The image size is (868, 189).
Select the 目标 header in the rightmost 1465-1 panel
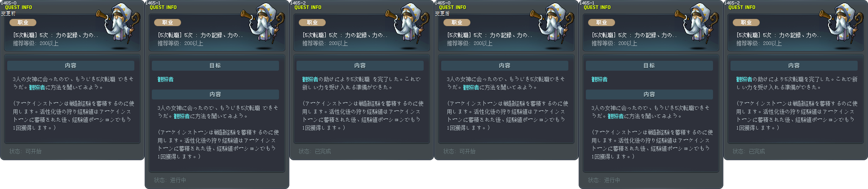(x=649, y=66)
